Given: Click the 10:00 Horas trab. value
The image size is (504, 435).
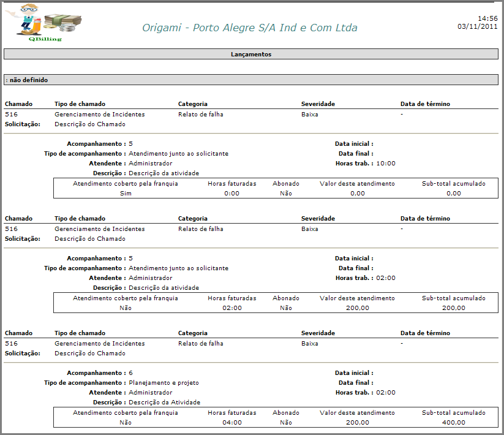Looking at the screenshot, I should (386, 164).
